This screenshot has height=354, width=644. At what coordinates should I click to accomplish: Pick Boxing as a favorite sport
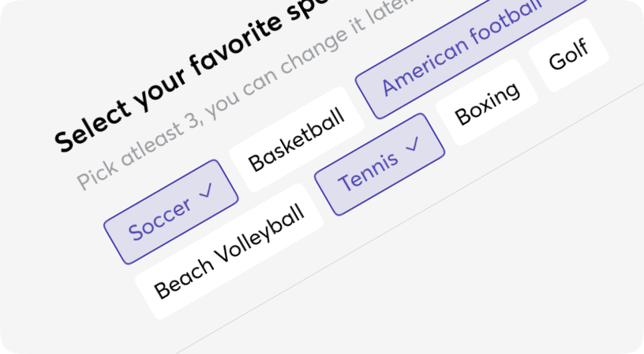click(487, 103)
